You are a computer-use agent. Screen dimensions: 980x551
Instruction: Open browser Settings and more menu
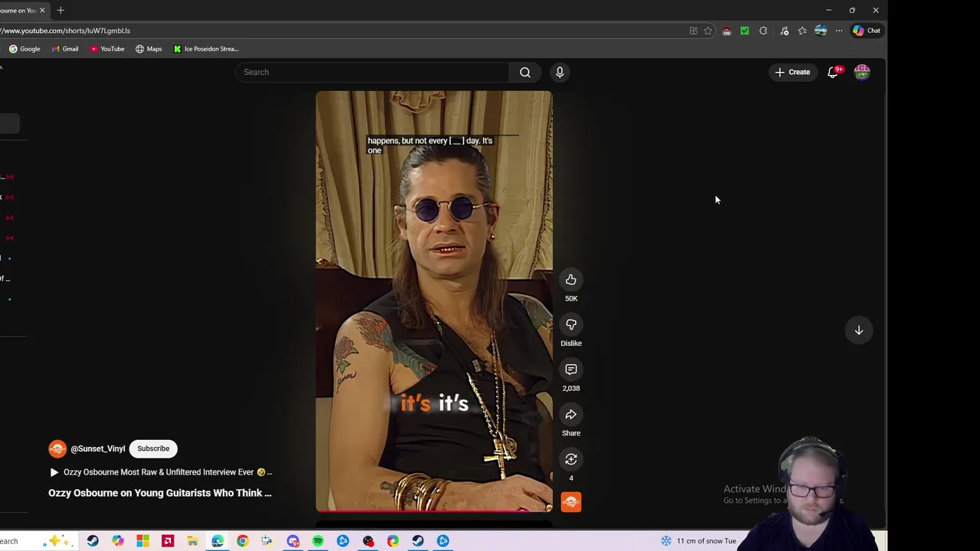839,31
